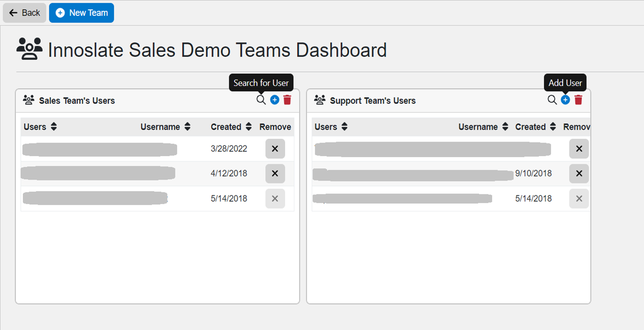The width and height of the screenshot is (644, 330).
Task: Search for a user in Support Team
Action: (x=552, y=100)
